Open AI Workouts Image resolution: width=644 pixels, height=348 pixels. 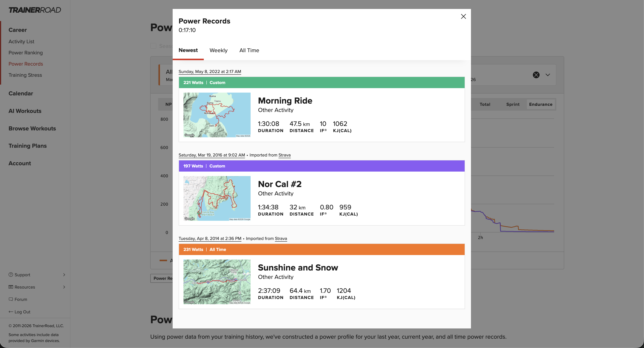25,111
